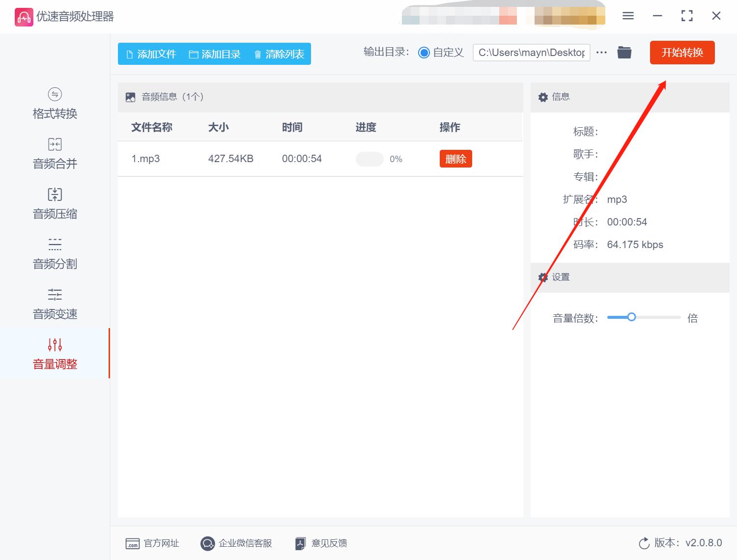The width and height of the screenshot is (737, 560).
Task: Select the 格式转换 conversion tool in sidebar
Action: click(54, 104)
